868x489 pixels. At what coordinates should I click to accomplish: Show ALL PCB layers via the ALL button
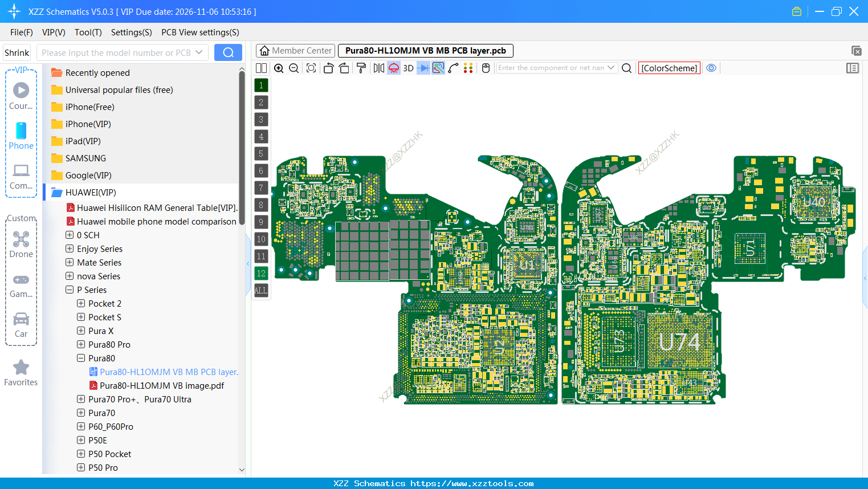[x=260, y=291]
